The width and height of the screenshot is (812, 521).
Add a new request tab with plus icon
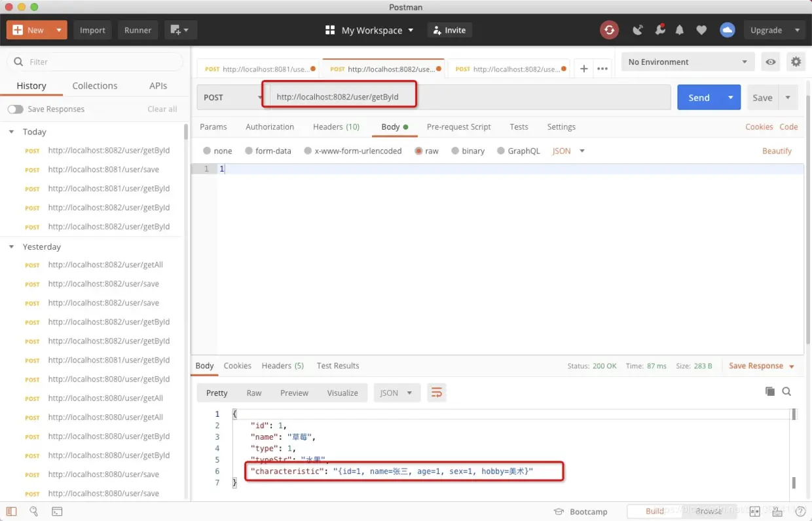(584, 68)
